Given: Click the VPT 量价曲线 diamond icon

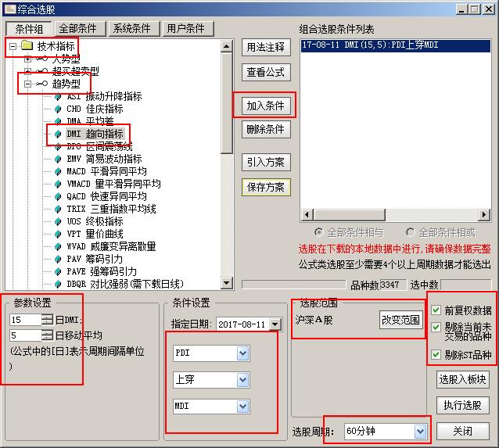Looking at the screenshot, I should [x=58, y=234].
